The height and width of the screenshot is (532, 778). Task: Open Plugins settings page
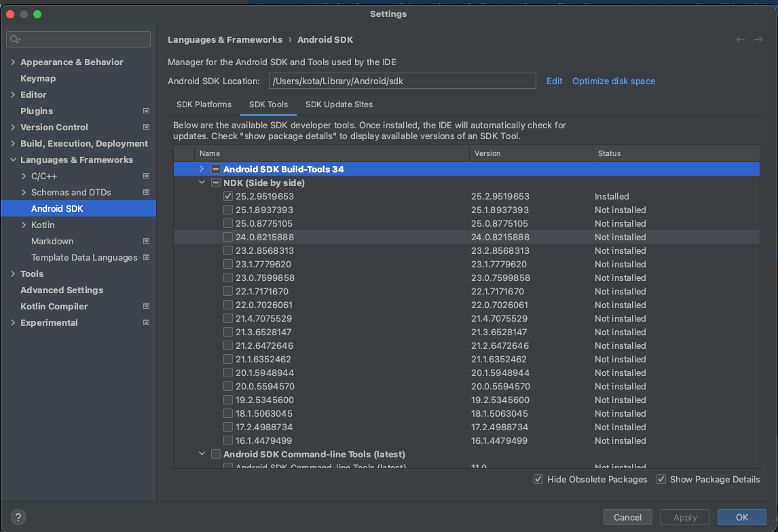(x=37, y=111)
